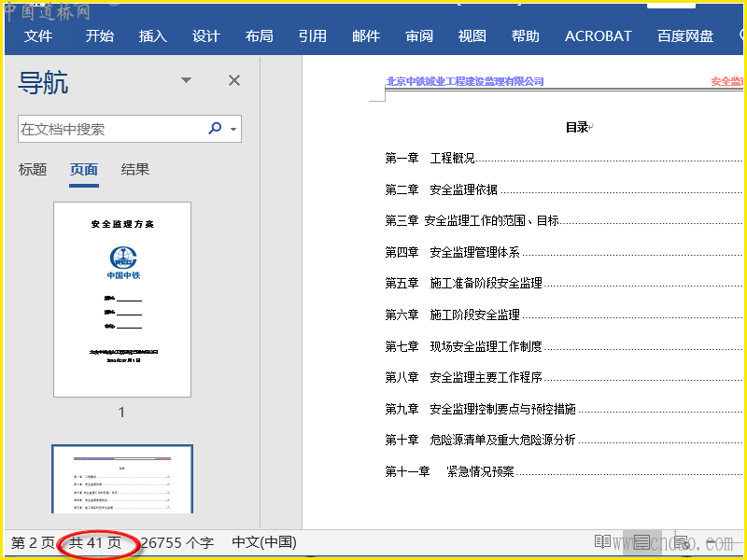Click the magnifier search icon
The width and height of the screenshot is (747, 560).
pyautogui.click(x=215, y=128)
